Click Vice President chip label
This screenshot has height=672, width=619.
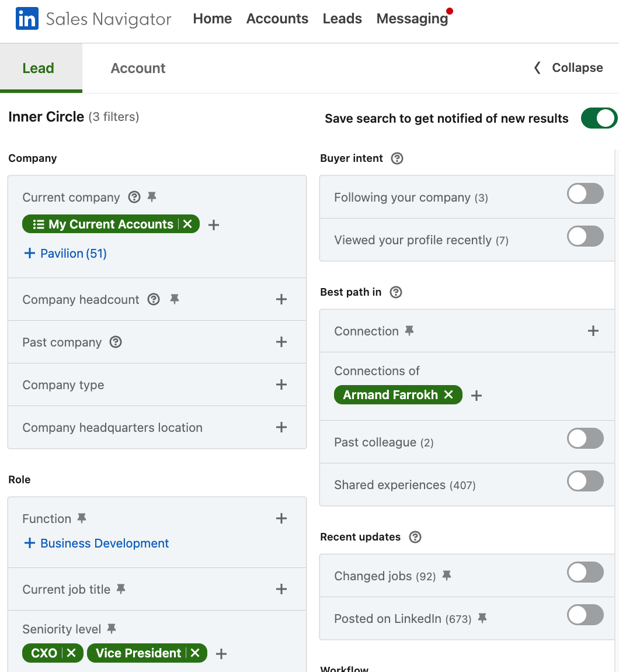pos(138,653)
